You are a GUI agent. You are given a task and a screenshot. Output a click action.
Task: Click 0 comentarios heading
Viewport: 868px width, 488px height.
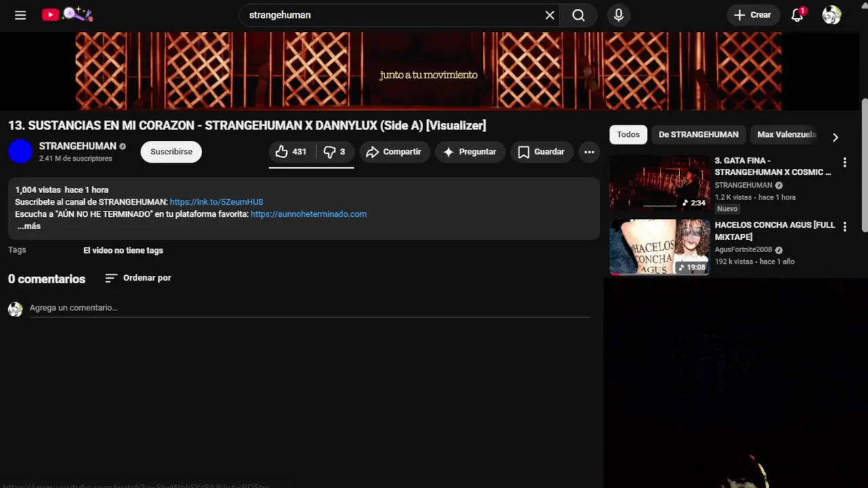pyautogui.click(x=47, y=279)
